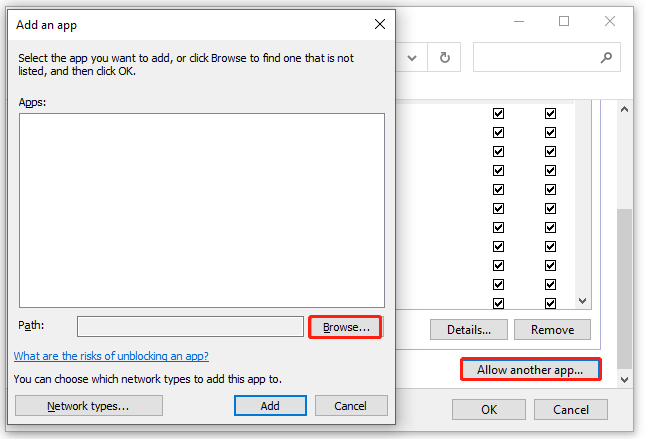
Task: Click into the Path text field
Action: [190, 327]
